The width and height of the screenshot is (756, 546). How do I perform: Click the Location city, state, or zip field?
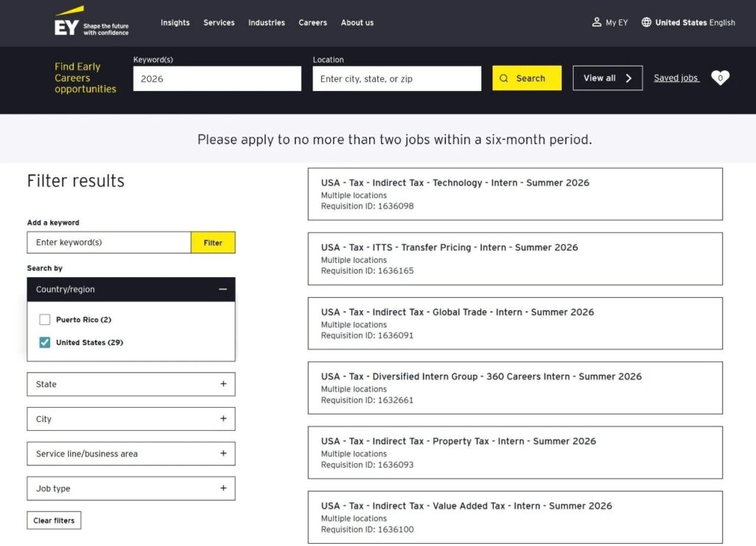pos(396,78)
